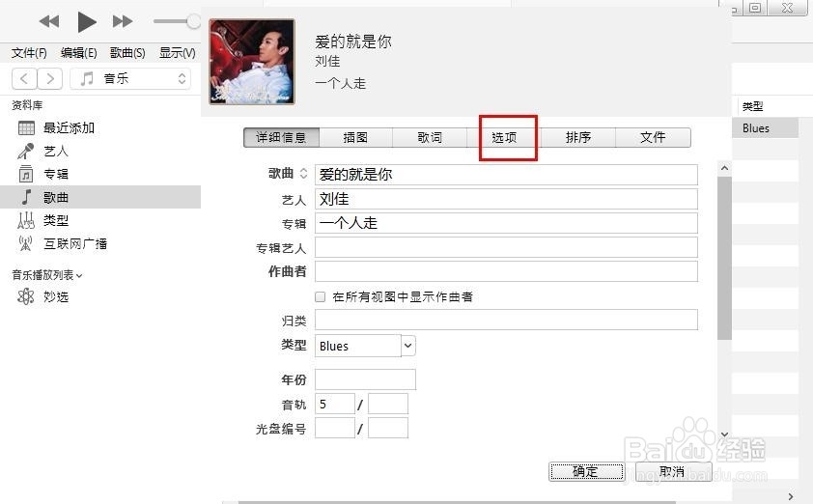
Task: Start playback with the Play button
Action: (x=87, y=22)
